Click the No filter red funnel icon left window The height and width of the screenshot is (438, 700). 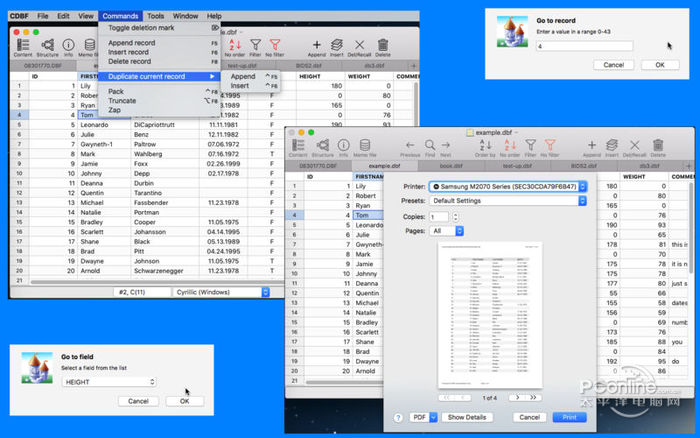point(275,45)
